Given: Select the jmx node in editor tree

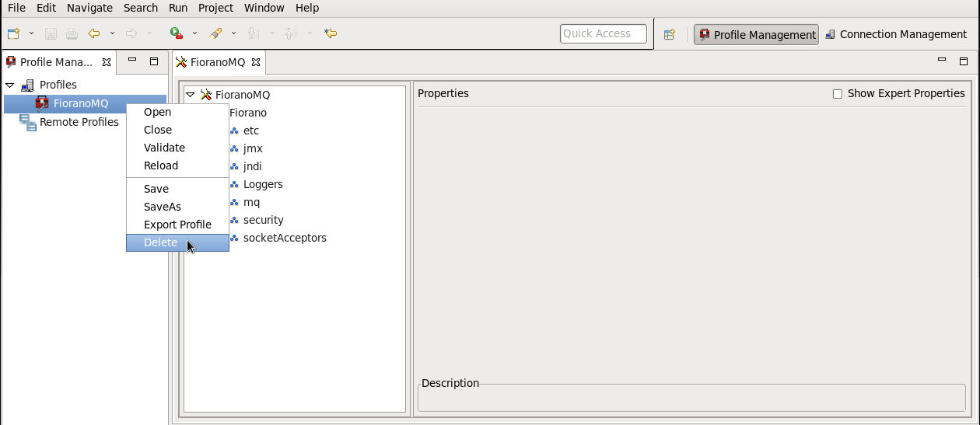Looking at the screenshot, I should click(253, 148).
